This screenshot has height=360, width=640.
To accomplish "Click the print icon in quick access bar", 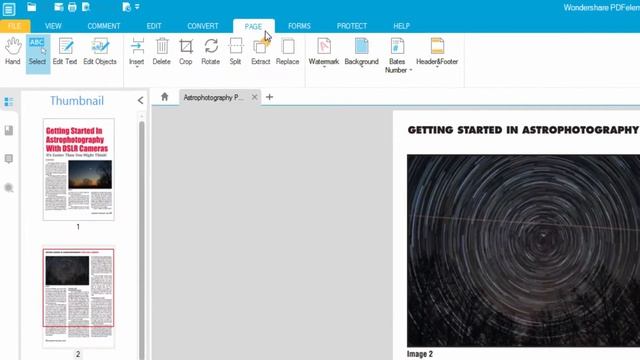I will (x=72, y=7).
